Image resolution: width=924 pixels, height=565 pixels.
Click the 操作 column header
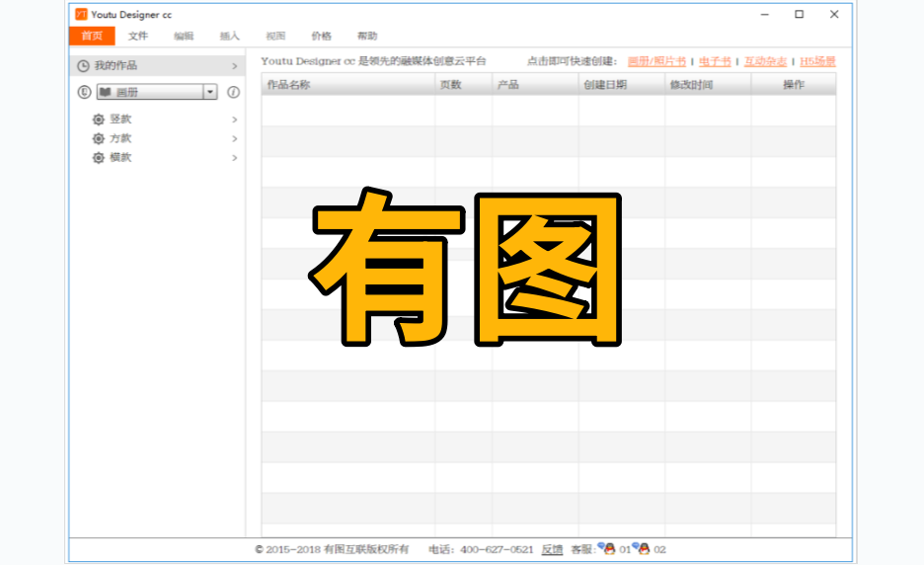tap(794, 85)
